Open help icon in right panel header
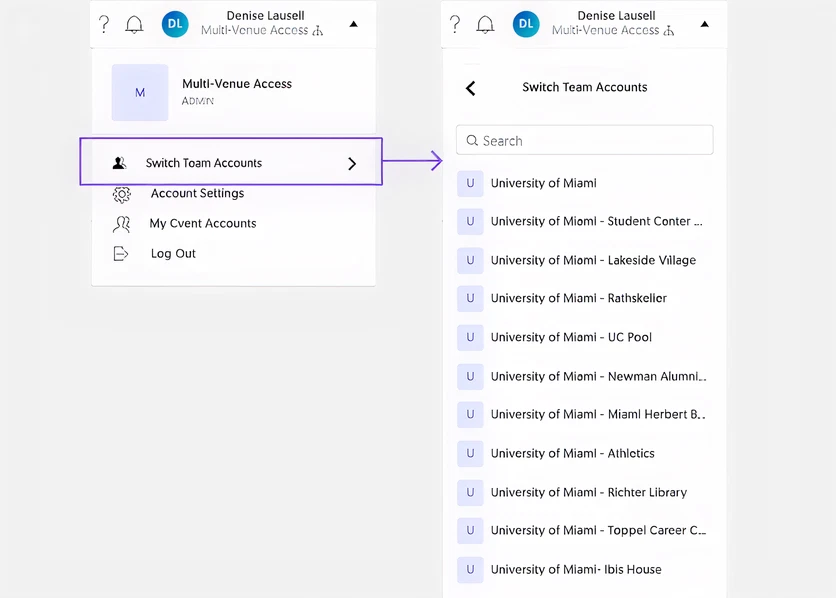836x598 pixels. tap(455, 25)
